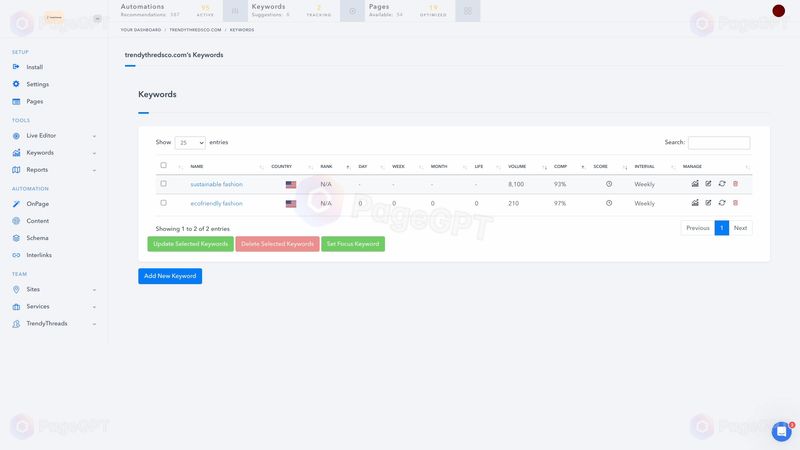The image size is (800, 450).
Task: Delete the ecofriendly fashion keyword via trash icon
Action: (735, 203)
